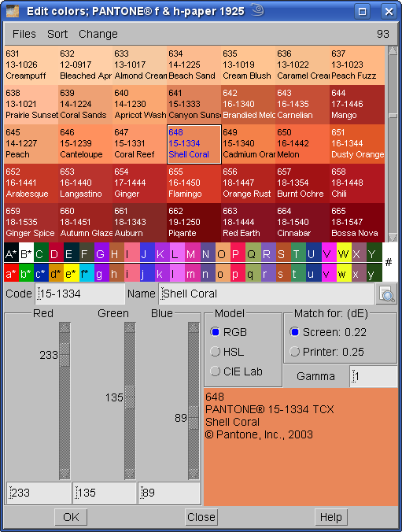Screen dimensions: 402x532
Task: Select the Auburn swatch
Action: 140,223
